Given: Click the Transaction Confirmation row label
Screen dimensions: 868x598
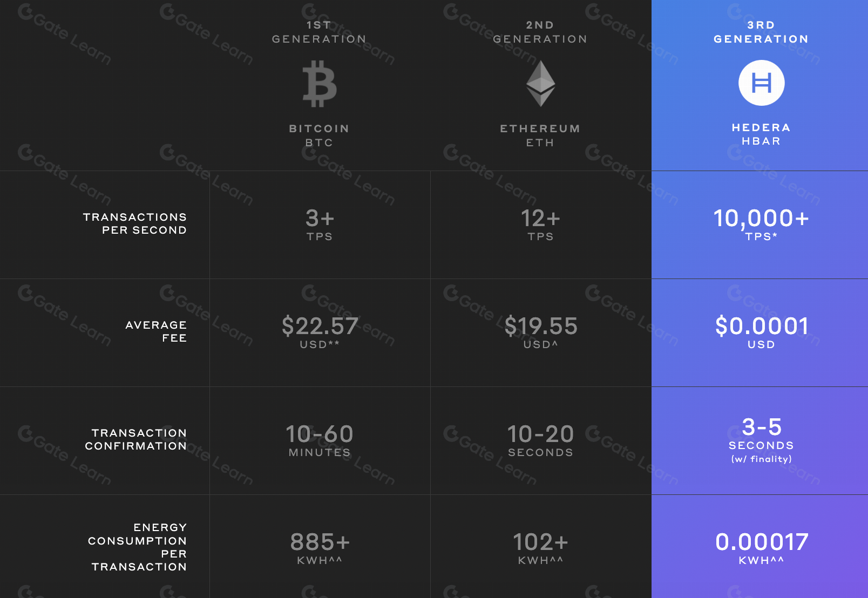Looking at the screenshot, I should (136, 439).
